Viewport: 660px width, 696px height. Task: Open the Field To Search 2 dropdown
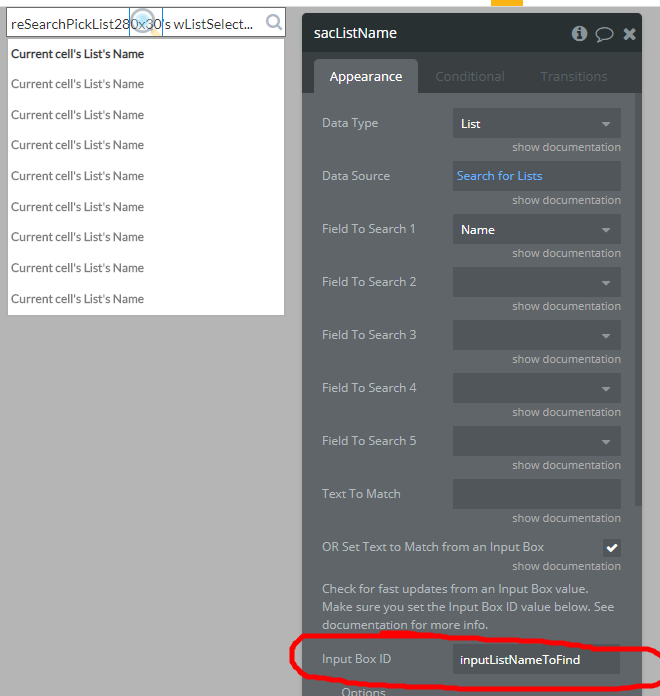tap(537, 282)
